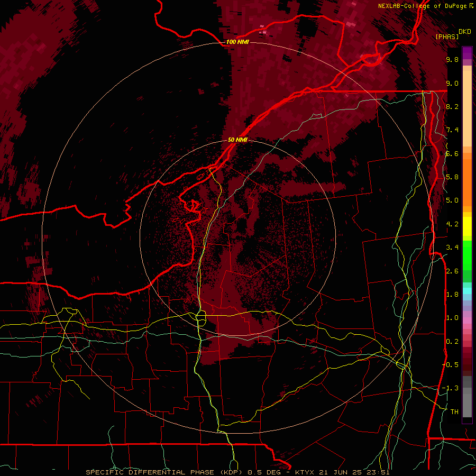
Task: Click the 2.6 scale value
Action: pyautogui.click(x=452, y=271)
